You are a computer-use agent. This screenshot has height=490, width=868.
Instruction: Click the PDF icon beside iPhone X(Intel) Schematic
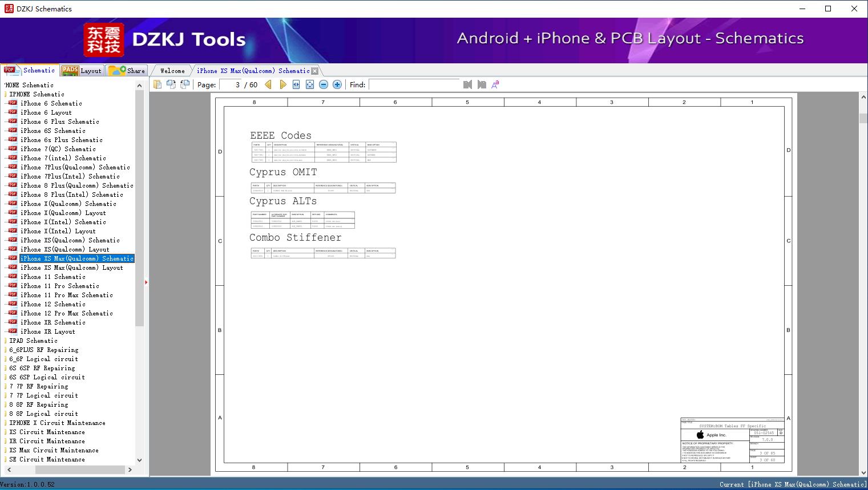pyautogui.click(x=13, y=221)
